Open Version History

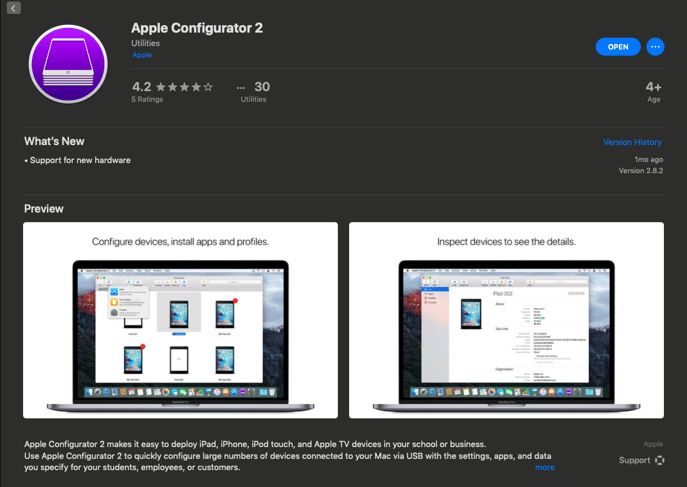click(x=632, y=142)
